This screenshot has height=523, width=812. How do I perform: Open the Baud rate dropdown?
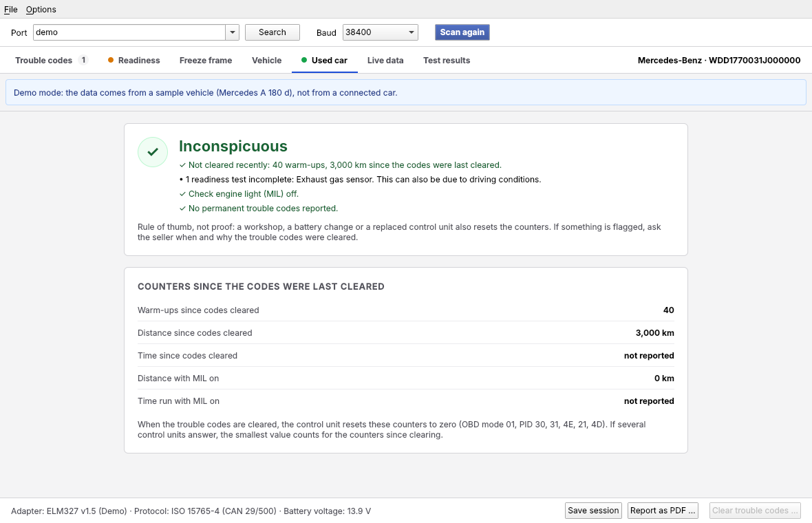click(380, 32)
